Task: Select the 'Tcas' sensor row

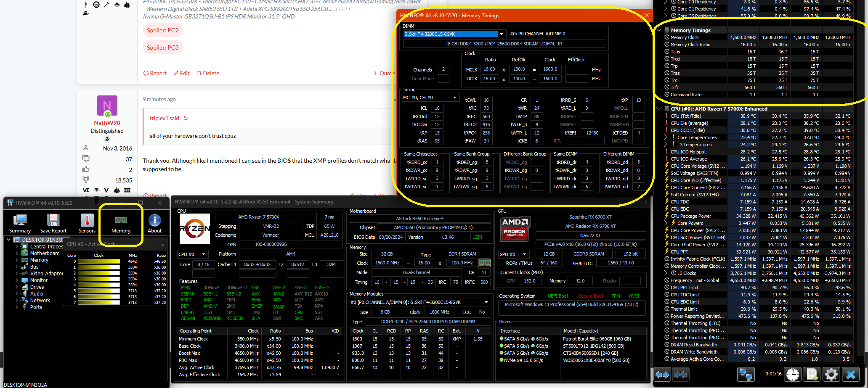Action: click(758, 52)
